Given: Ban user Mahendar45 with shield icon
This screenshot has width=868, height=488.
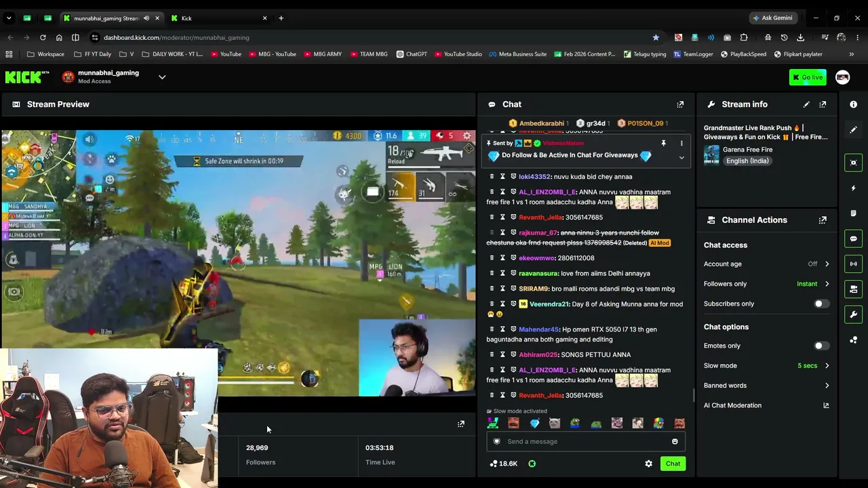Looking at the screenshot, I should tap(513, 329).
